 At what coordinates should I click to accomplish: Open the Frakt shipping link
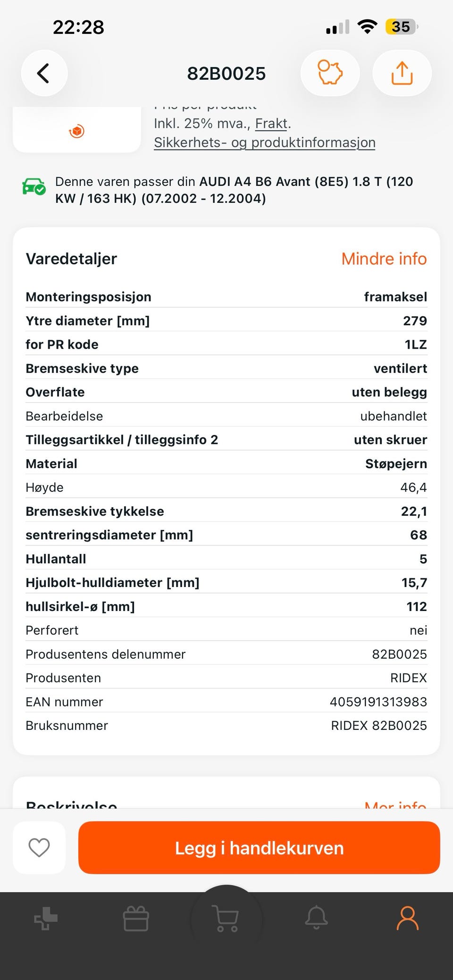click(x=271, y=124)
